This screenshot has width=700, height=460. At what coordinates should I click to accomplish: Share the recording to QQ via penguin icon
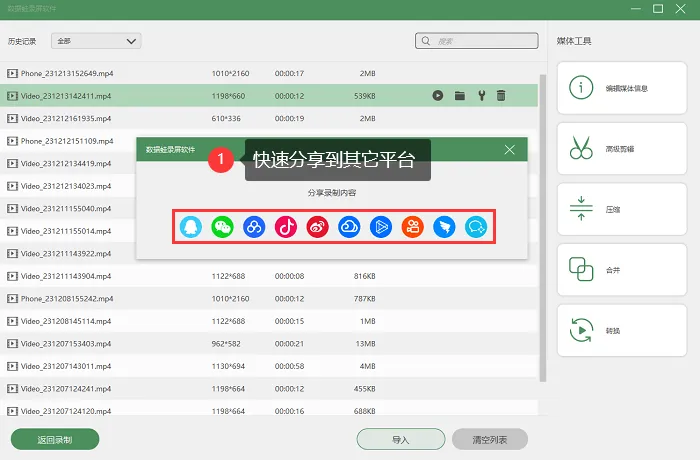[191, 227]
